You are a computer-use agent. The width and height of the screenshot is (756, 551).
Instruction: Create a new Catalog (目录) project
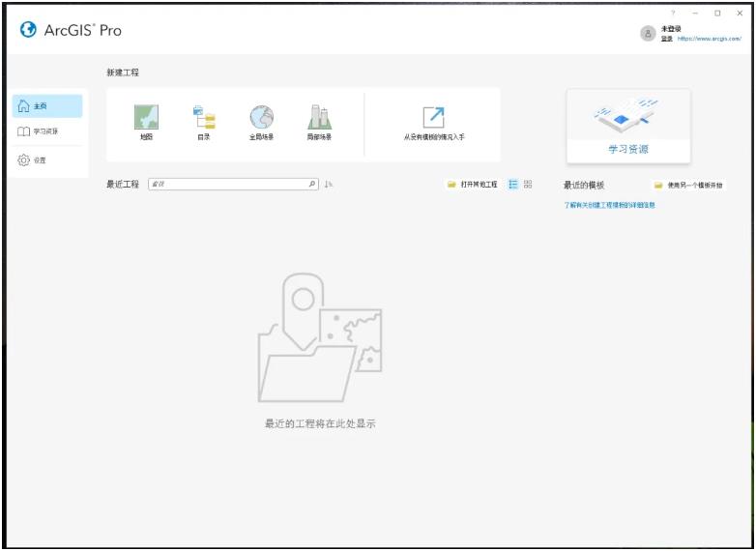tap(204, 123)
